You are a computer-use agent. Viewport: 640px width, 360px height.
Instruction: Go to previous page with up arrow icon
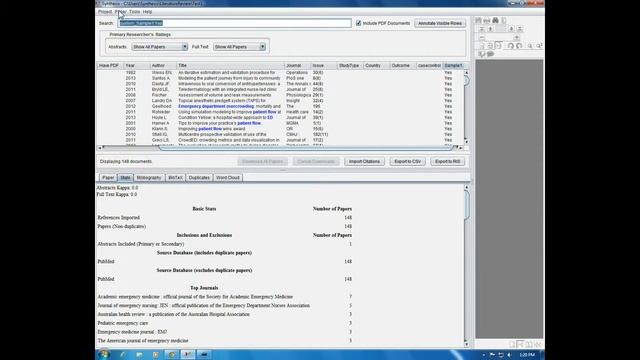click(490, 29)
